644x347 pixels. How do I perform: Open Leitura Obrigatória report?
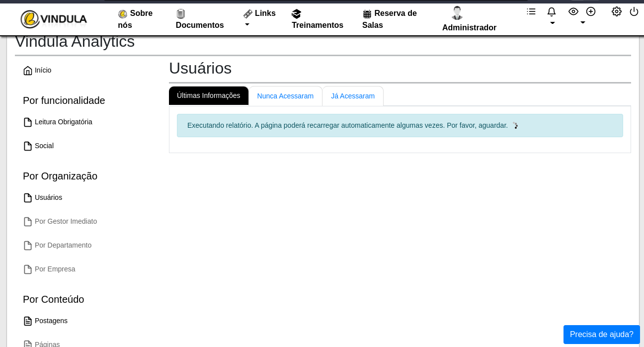(63, 122)
